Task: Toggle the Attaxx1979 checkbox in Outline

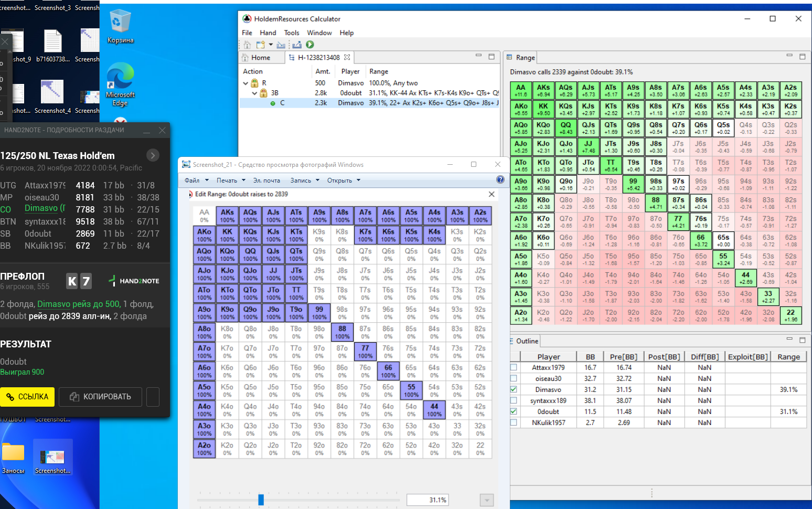Action: [x=514, y=367]
